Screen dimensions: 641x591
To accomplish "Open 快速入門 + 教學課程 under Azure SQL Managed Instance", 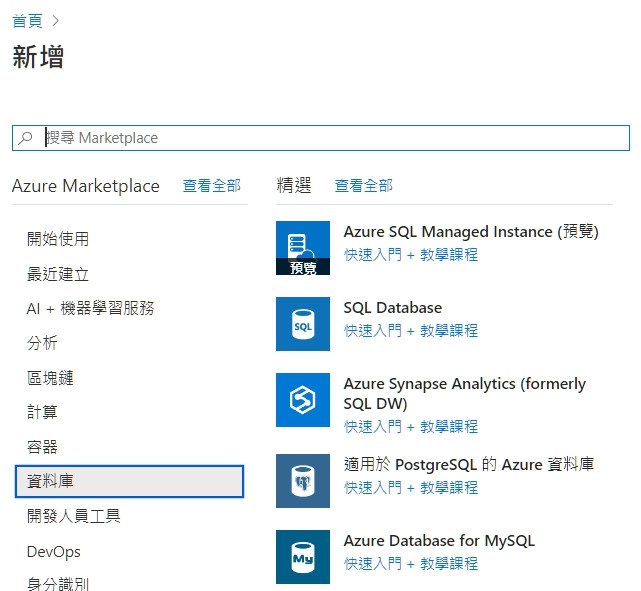I will pyautogui.click(x=410, y=255).
